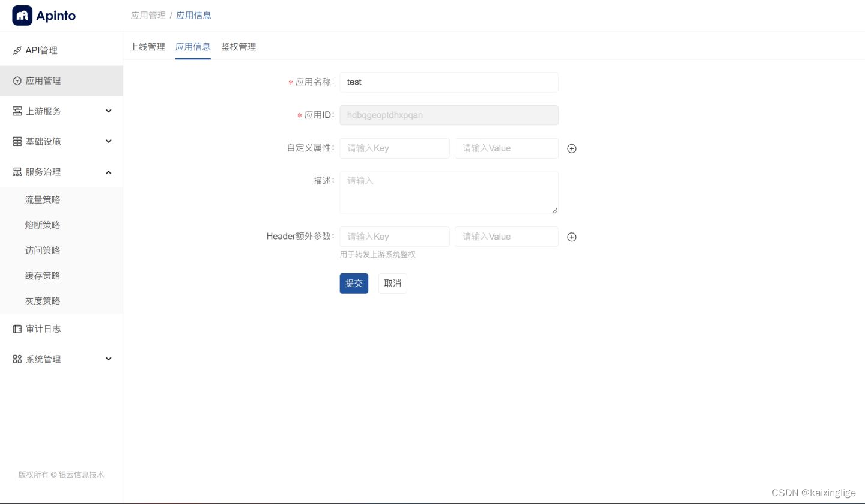Screen dimensions: 865x504
Task: Click the disabled 应用ID field
Action: tap(449, 115)
